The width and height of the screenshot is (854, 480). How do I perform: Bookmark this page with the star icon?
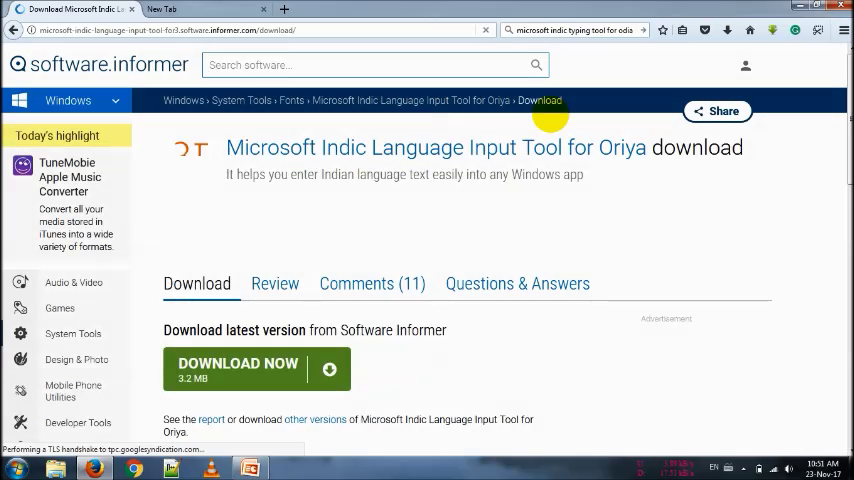(663, 30)
